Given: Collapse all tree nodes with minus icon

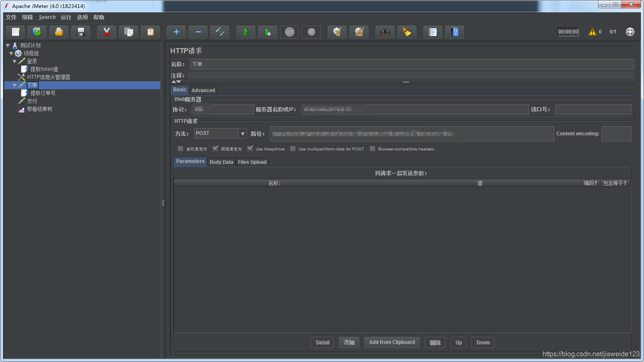Looking at the screenshot, I should click(198, 32).
